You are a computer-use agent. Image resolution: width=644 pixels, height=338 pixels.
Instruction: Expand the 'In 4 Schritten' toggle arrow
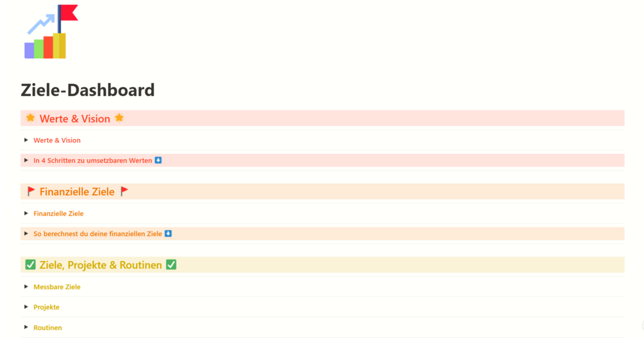[x=26, y=160]
